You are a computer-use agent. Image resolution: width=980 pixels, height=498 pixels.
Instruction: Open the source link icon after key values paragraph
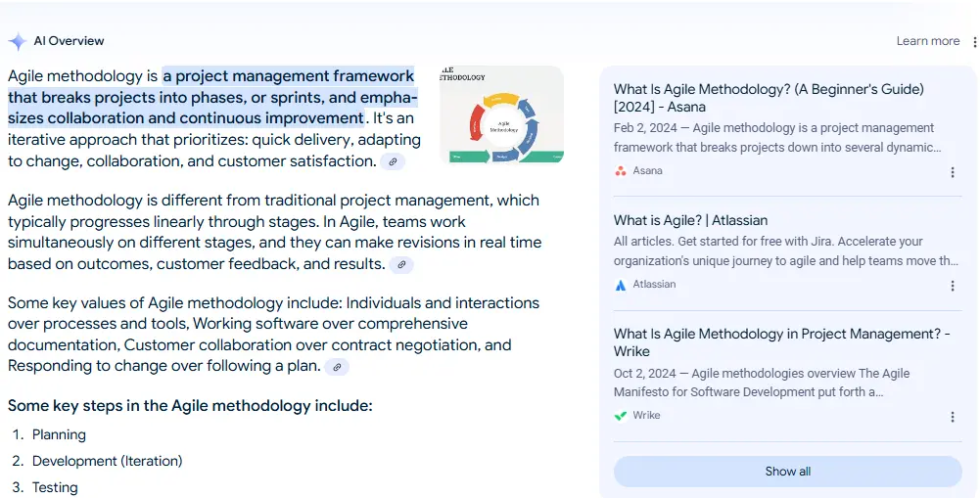click(336, 367)
